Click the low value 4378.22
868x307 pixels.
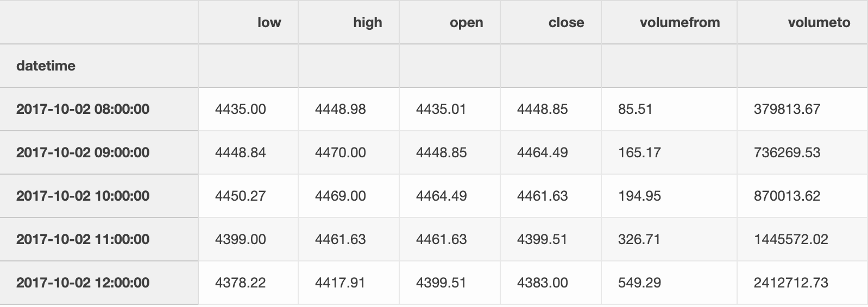click(x=240, y=283)
